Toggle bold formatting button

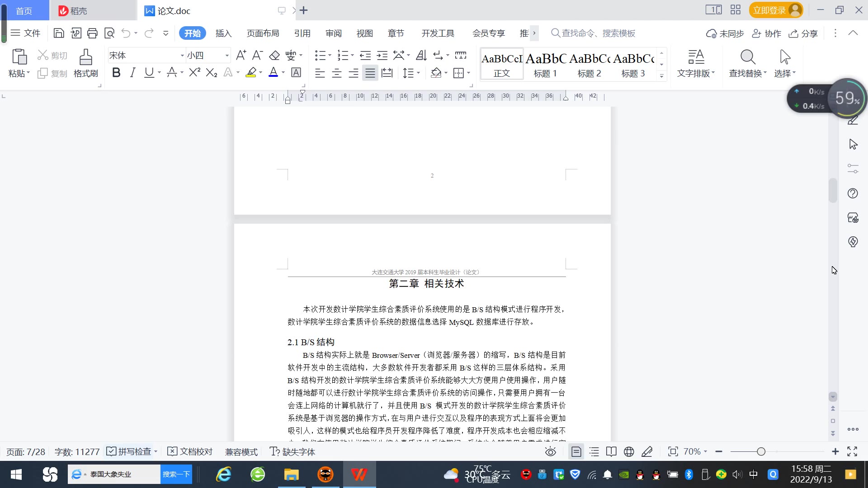pyautogui.click(x=116, y=73)
